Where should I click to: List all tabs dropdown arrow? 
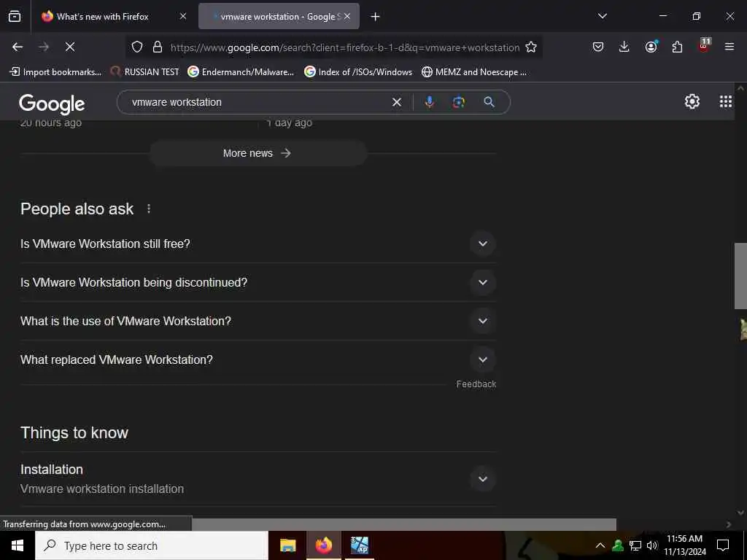tap(602, 16)
